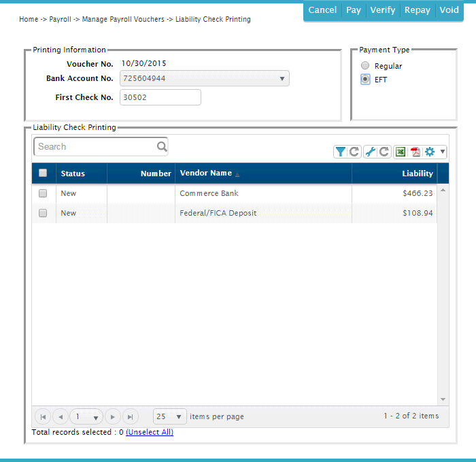Click the Federal/FICA Deposit vendor cell
This screenshot has width=476, height=462.
264,213
